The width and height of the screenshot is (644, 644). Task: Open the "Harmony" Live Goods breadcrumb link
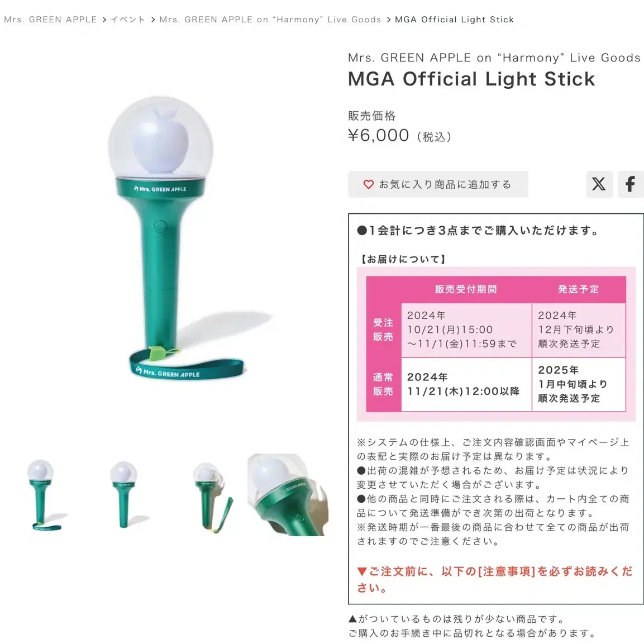click(x=270, y=20)
